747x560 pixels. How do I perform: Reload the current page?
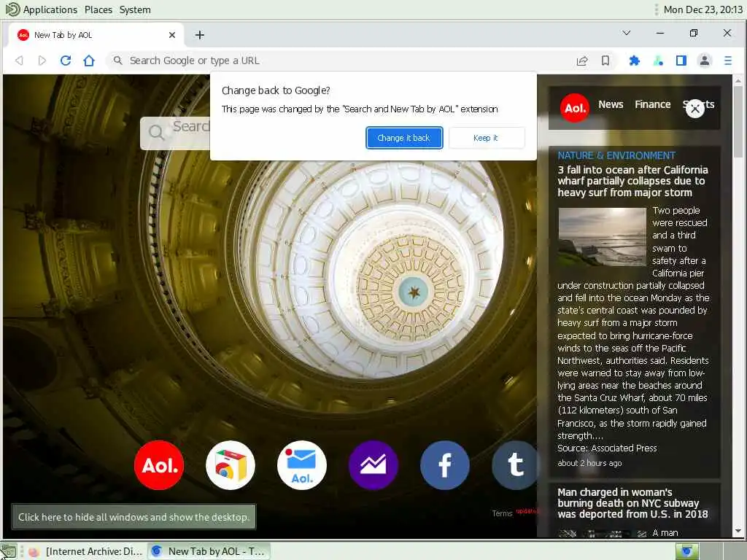pyautogui.click(x=66, y=61)
